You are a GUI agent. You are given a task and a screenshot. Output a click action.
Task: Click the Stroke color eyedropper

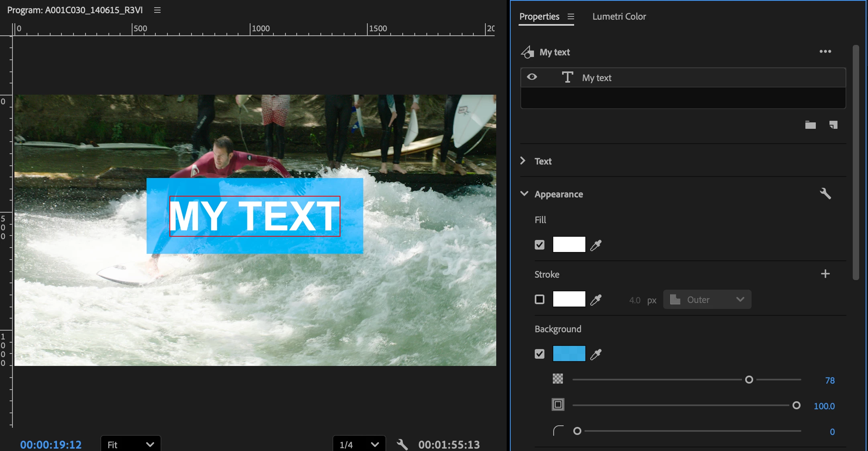pyautogui.click(x=596, y=300)
